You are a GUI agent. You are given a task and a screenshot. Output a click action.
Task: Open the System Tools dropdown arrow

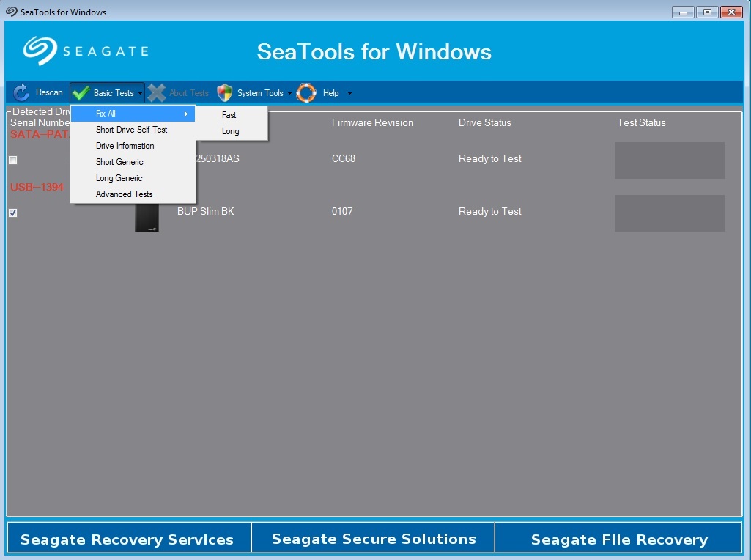[289, 93]
